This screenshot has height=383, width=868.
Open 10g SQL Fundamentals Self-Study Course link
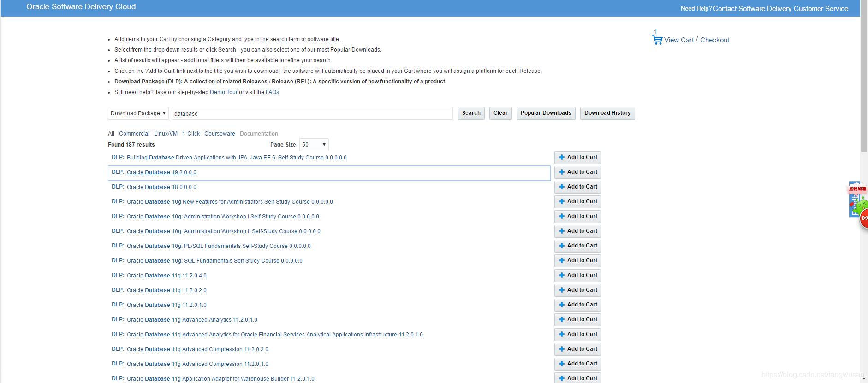point(214,261)
